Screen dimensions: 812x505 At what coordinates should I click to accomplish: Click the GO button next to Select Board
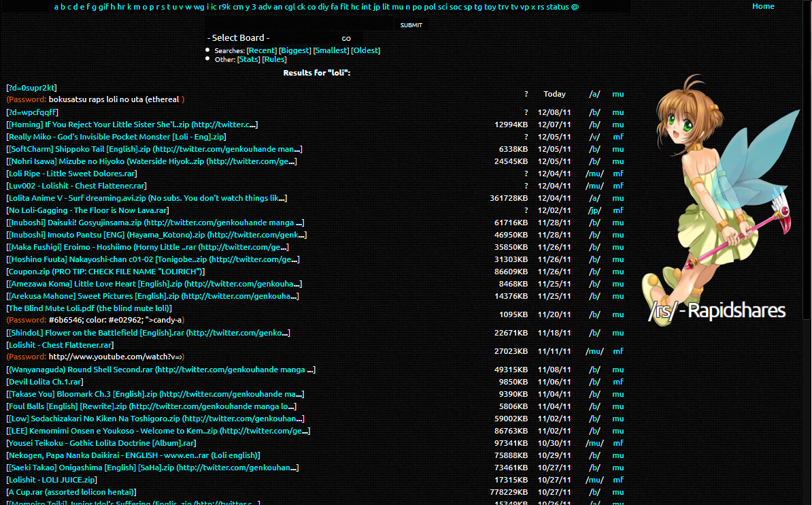click(346, 38)
